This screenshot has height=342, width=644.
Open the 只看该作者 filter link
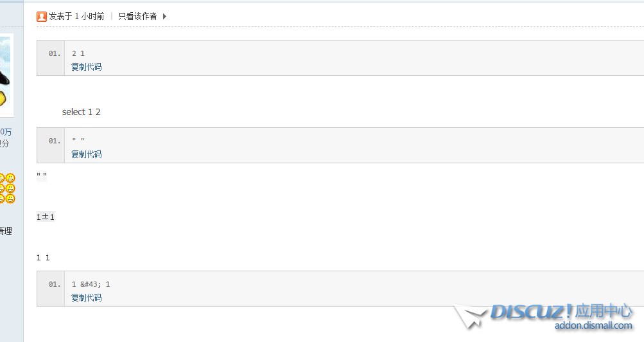coord(137,17)
